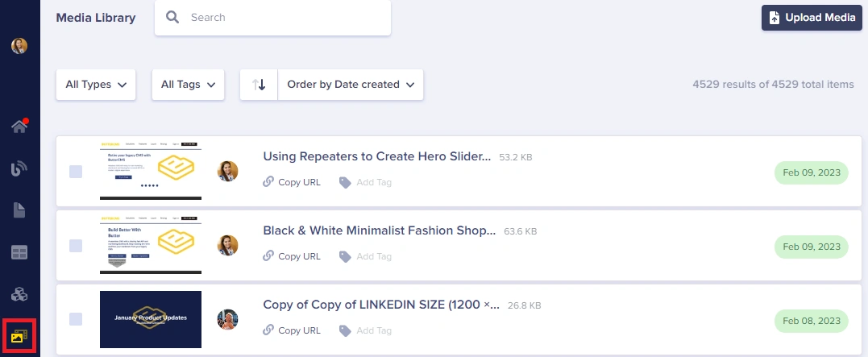Screen dimensions: 868x357
Task: Expand the All Tags filter dropdown
Action: [x=188, y=85]
